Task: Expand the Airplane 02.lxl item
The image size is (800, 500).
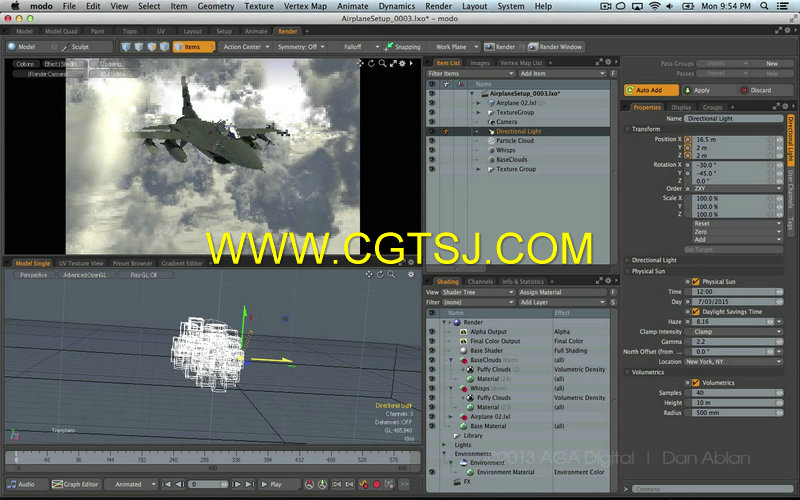Action: (479, 103)
